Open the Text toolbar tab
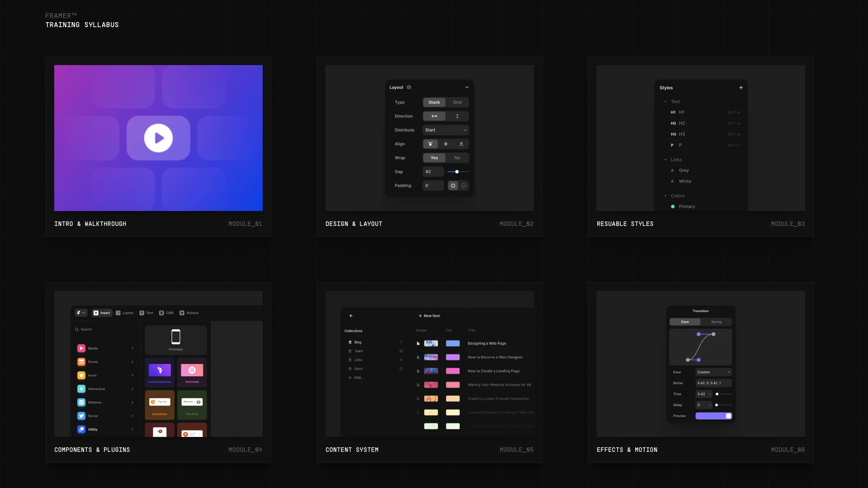Viewport: 868px width, 488px height. point(146,313)
